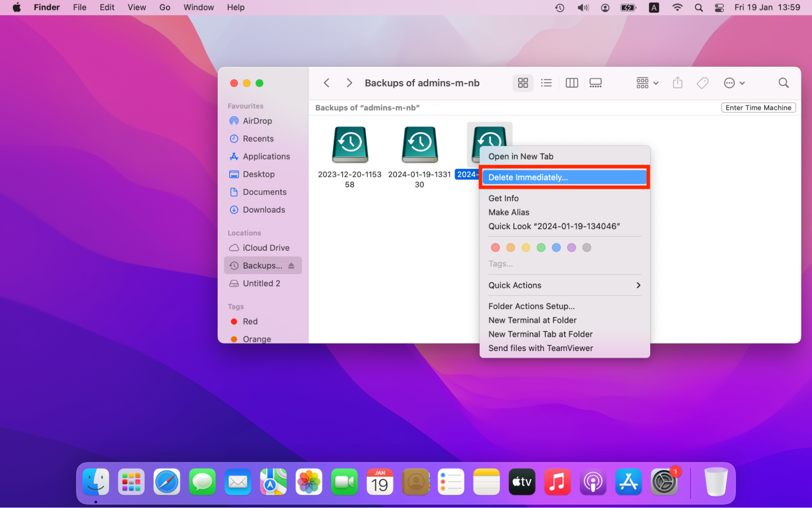Choose Send files with TeamViewer

click(x=565, y=348)
